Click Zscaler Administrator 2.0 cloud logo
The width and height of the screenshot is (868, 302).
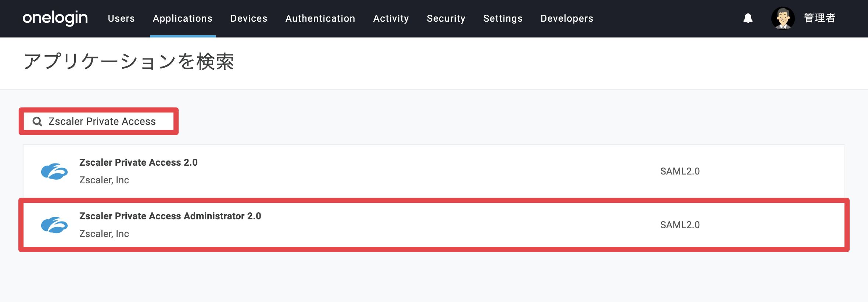point(54,225)
